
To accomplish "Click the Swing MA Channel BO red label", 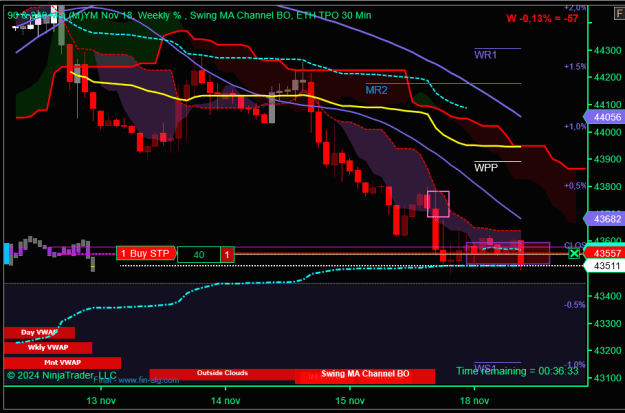I will coord(365,375).
